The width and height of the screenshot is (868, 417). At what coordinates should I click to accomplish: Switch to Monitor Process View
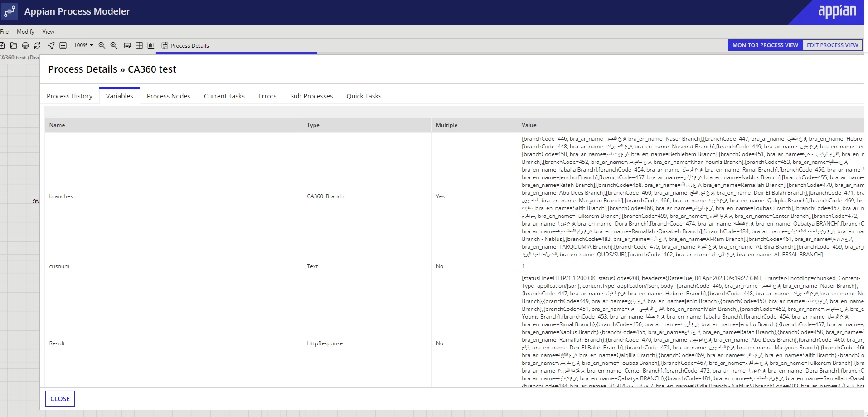[765, 45]
